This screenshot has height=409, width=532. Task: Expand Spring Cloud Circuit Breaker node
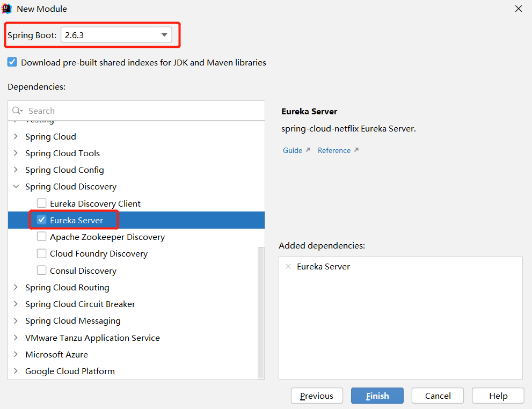coord(16,304)
